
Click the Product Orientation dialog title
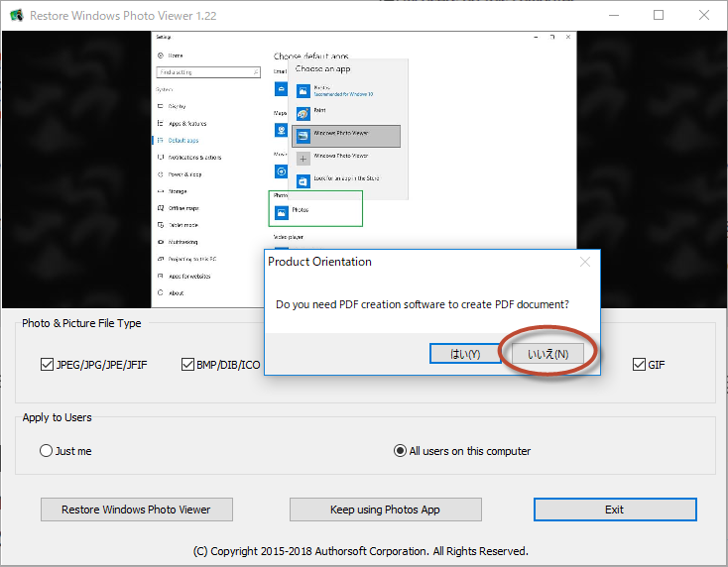point(320,262)
